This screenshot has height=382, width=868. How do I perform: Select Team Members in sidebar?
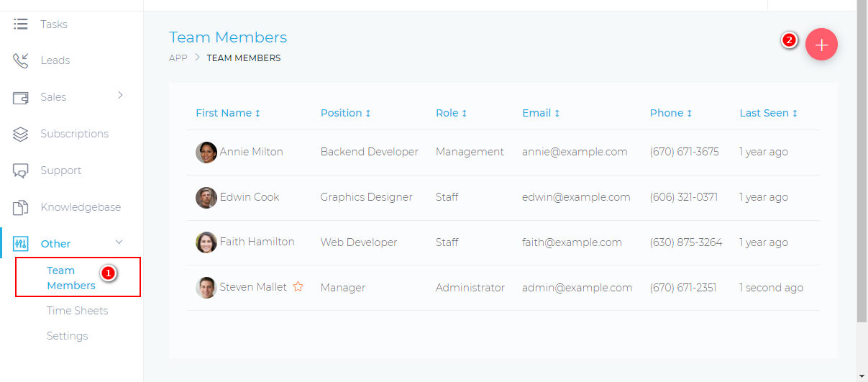(70, 278)
